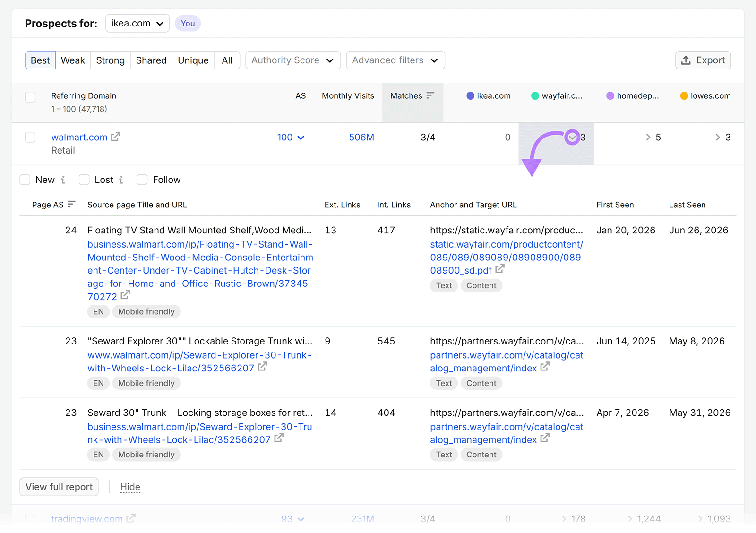Open external link icon after URL ending 70272
756x533 pixels.
[x=125, y=295]
